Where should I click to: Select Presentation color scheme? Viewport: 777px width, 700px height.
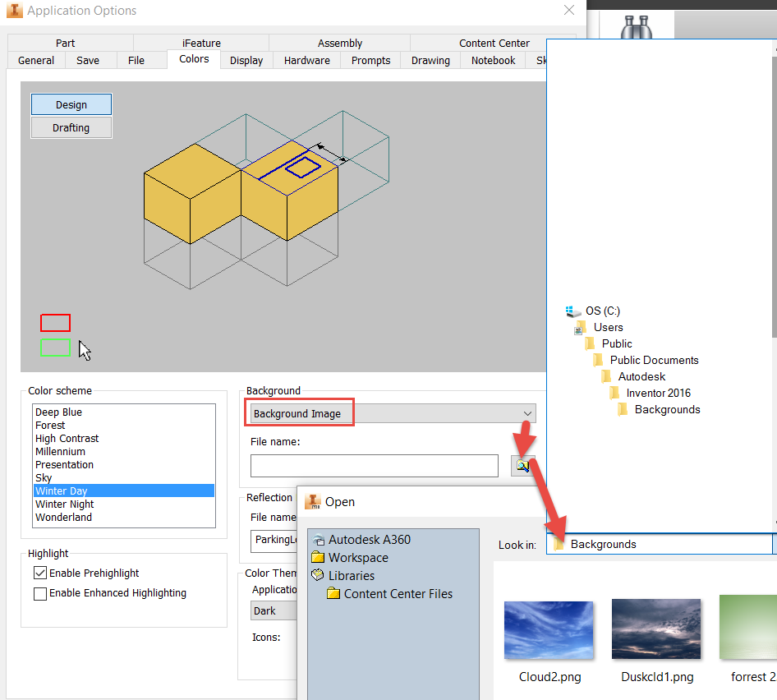click(x=124, y=464)
